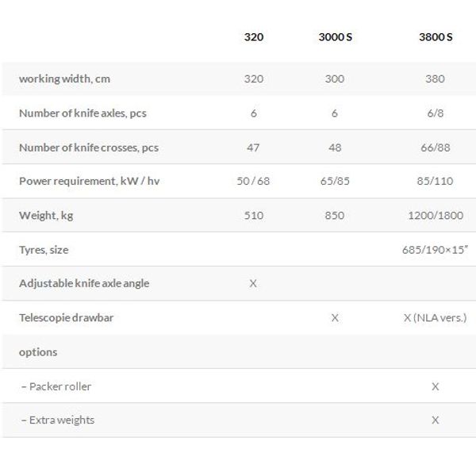The width and height of the screenshot is (476, 476).
Task: Click the 1200/1800 weight value
Action: coord(436,216)
